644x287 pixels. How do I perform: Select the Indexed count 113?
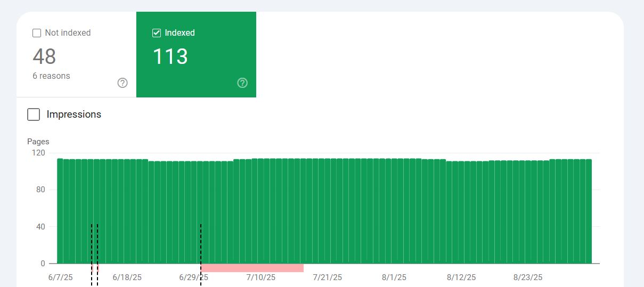170,56
